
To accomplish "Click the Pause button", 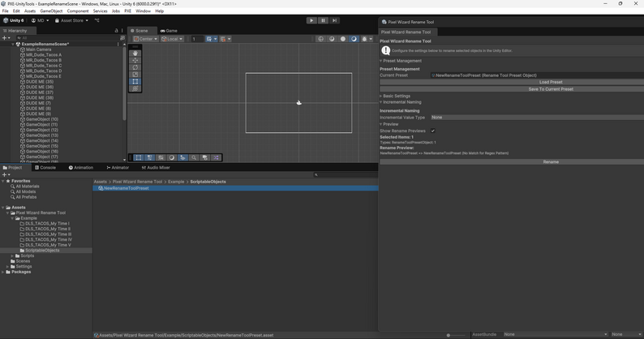I will 323,20.
